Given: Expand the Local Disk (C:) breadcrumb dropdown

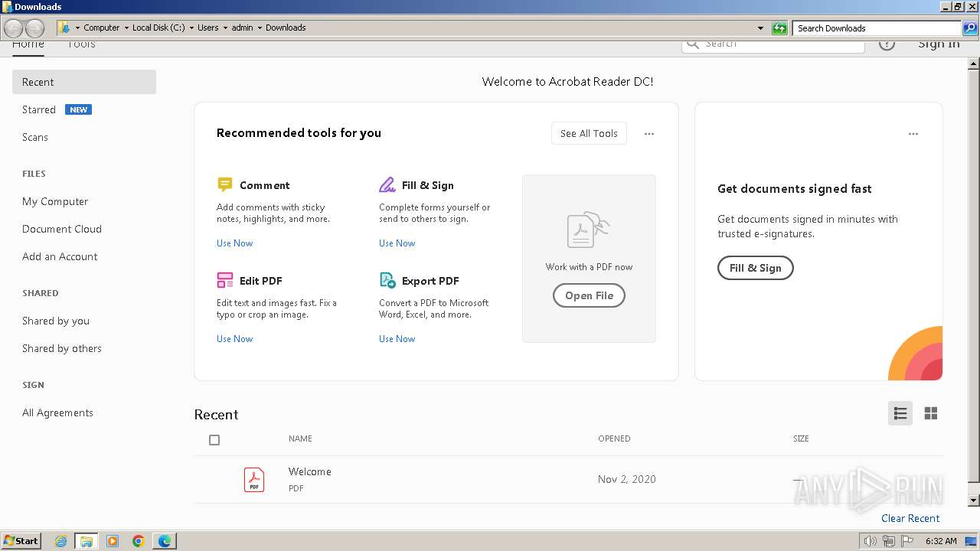Looking at the screenshot, I should (191, 28).
